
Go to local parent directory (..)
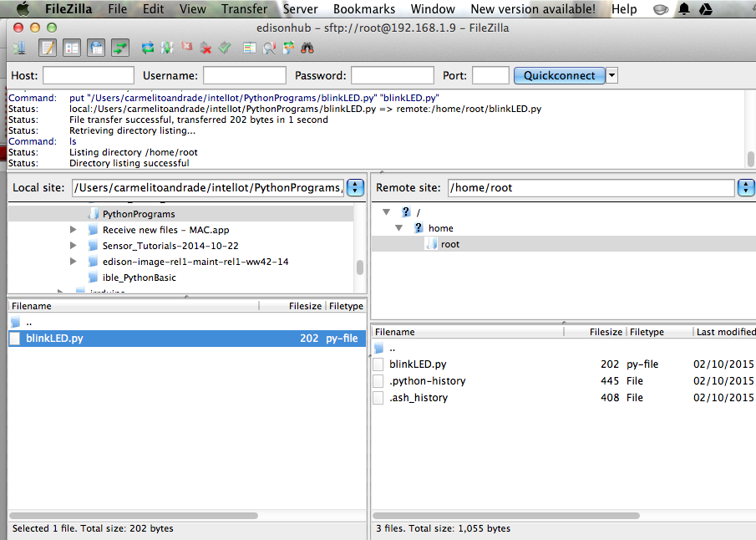[29, 323]
